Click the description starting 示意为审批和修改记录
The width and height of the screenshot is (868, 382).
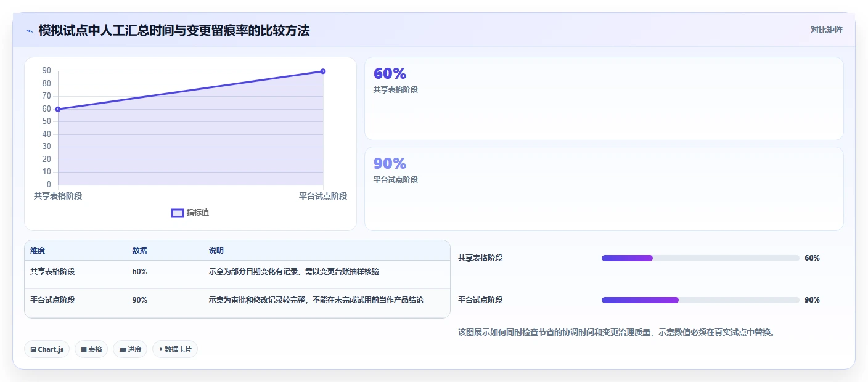(x=316, y=300)
